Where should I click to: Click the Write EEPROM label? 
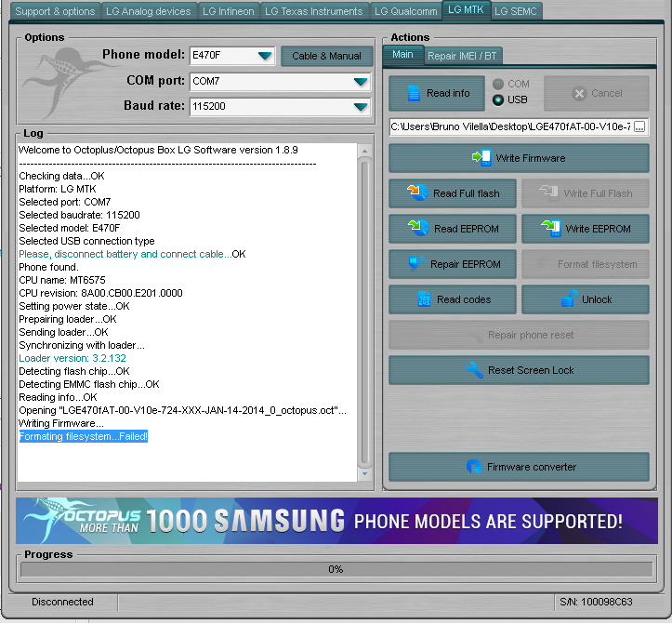[598, 229]
